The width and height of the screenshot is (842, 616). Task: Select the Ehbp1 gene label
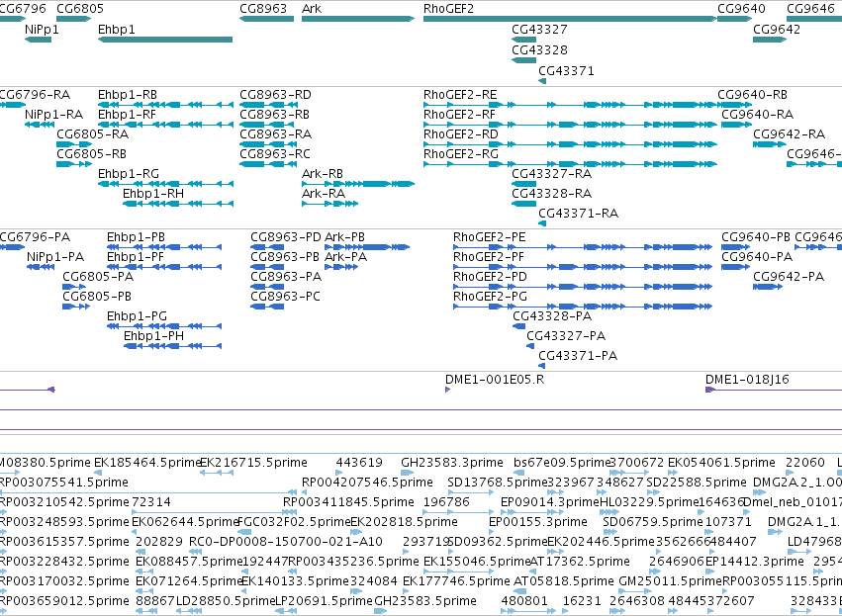click(x=117, y=30)
